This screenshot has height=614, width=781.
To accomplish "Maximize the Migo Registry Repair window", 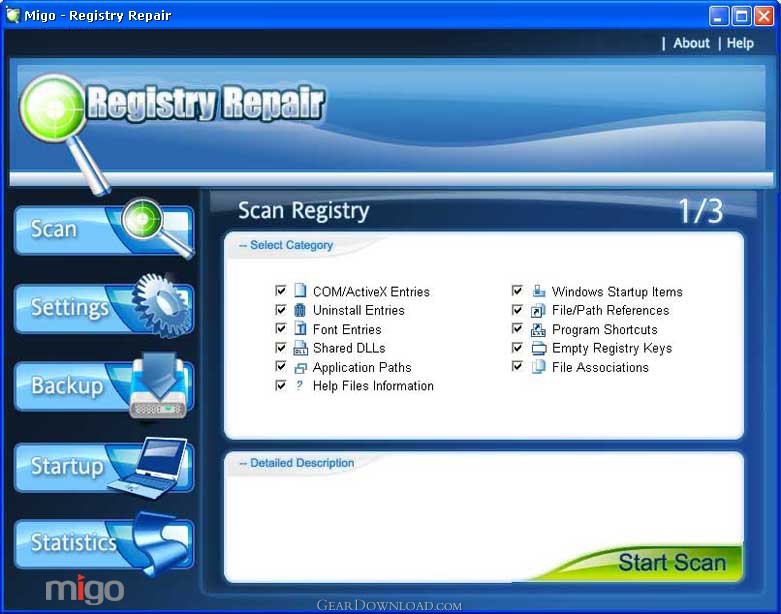I will tap(741, 16).
